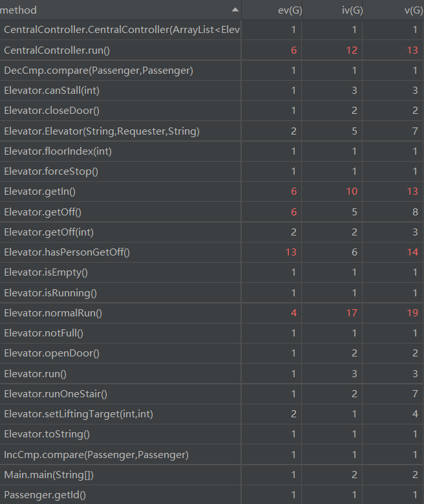Select the Elevator.runOneStair() row
Screen dimensions: 424x504
tap(212, 394)
